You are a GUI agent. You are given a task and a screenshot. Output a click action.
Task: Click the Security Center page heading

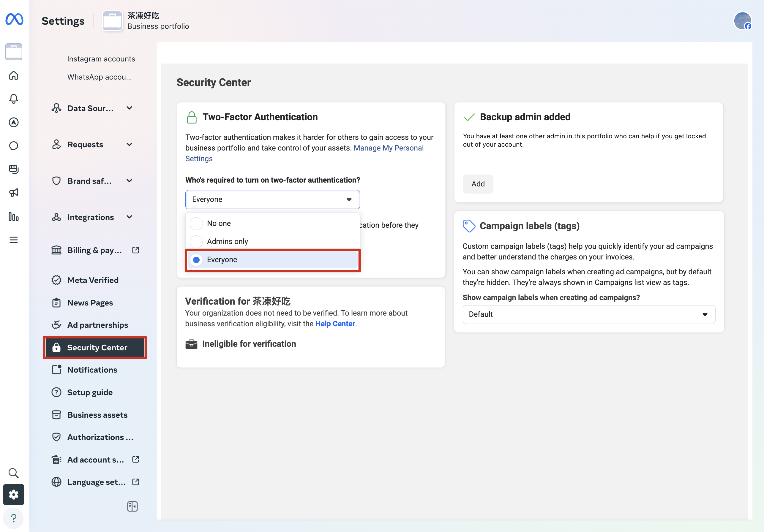(214, 82)
